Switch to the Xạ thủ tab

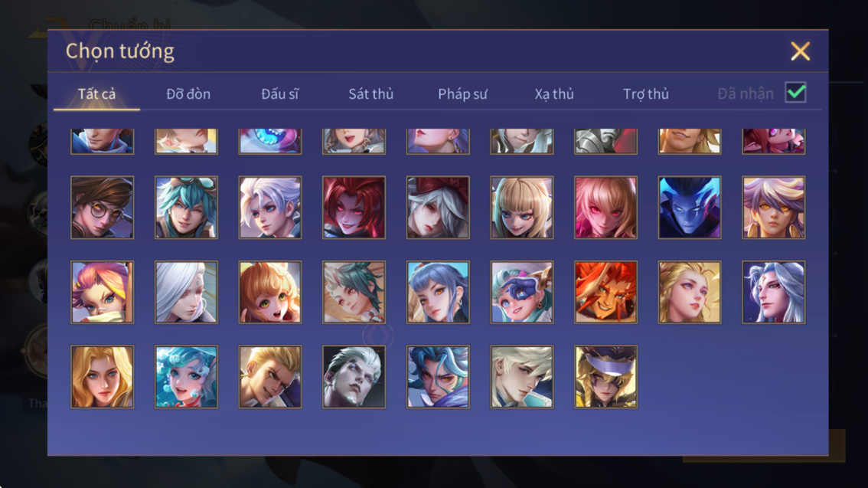(554, 93)
